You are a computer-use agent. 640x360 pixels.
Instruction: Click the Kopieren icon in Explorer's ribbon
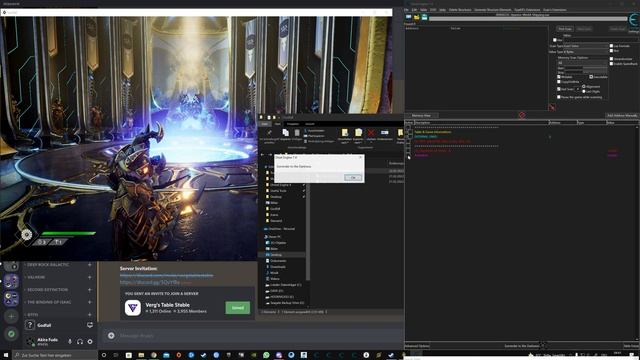[286, 133]
